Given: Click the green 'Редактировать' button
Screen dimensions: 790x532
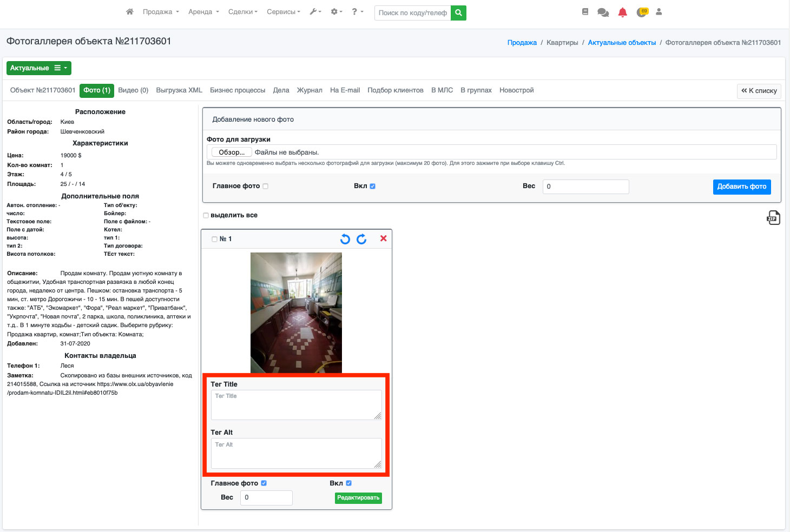Looking at the screenshot, I should pos(358,498).
